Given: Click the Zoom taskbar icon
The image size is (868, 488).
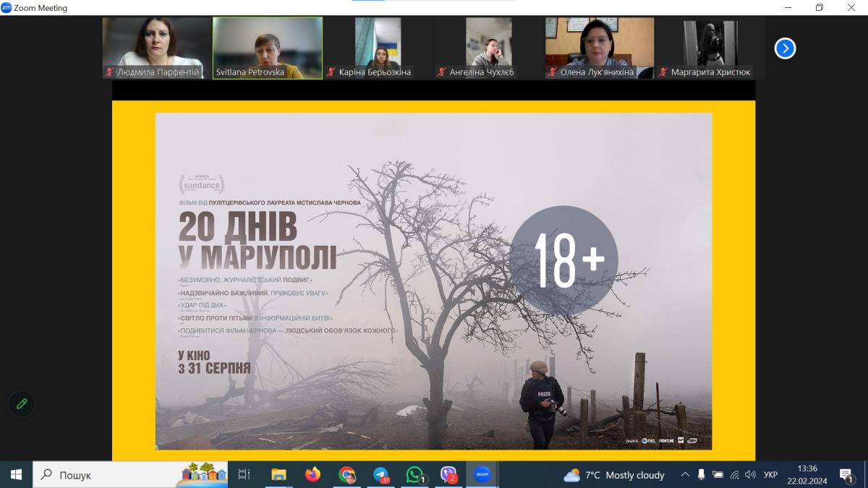Looking at the screenshot, I should click(482, 474).
